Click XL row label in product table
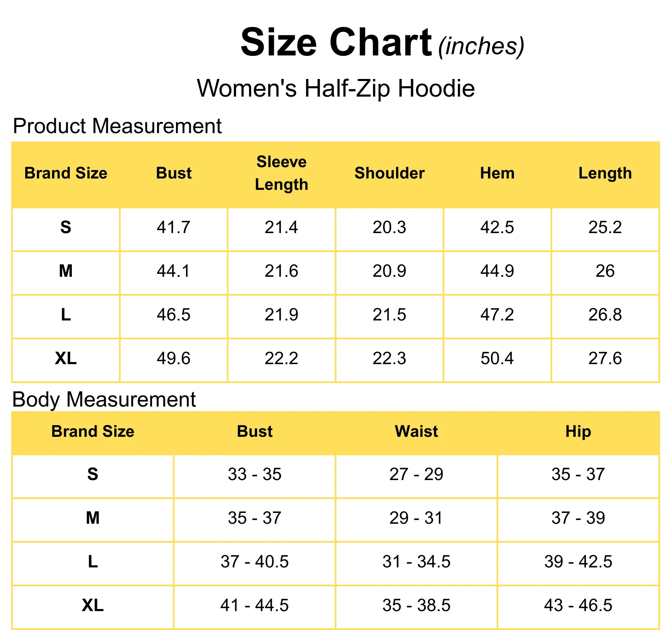This screenshot has height=630, width=672. tap(66, 359)
